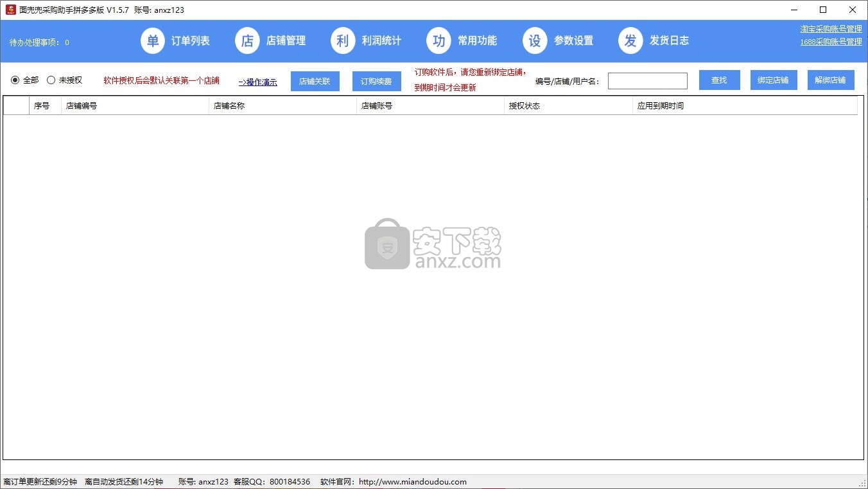Screen dimensions: 868x489
Task: Click 待办处理事项 count text
Action: (39, 42)
